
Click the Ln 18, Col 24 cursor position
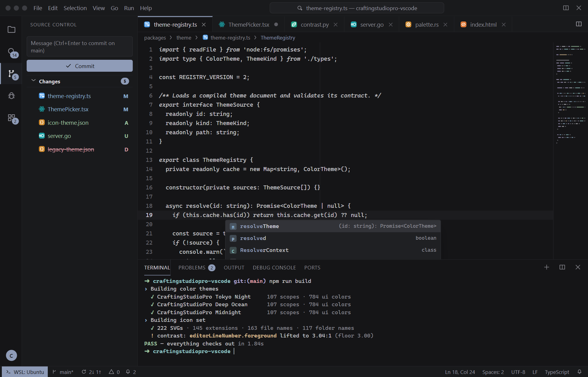[x=460, y=372]
